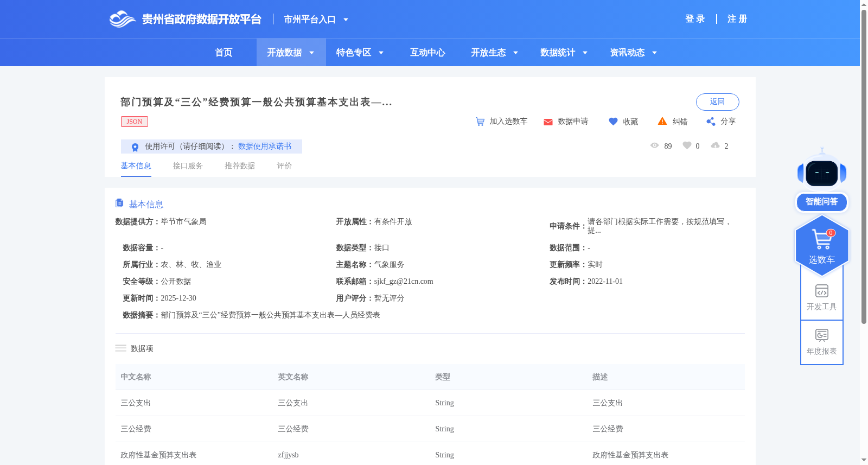Click the heart icon beside 收藏
This screenshot has height=465, width=868.
[x=613, y=122]
